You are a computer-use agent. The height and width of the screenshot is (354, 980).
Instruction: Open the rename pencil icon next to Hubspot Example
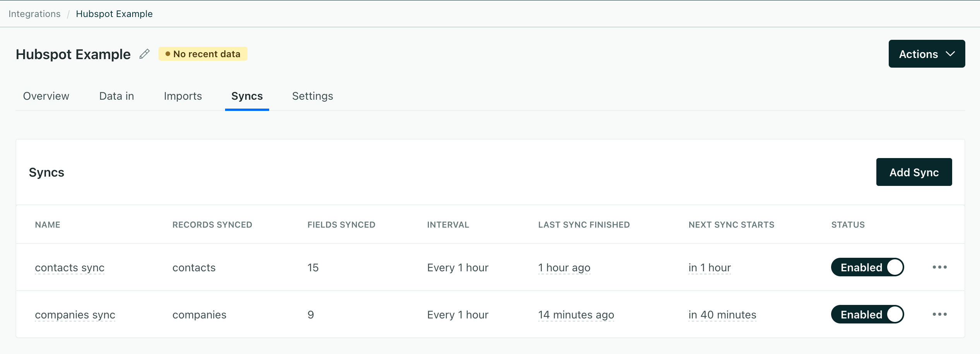144,54
